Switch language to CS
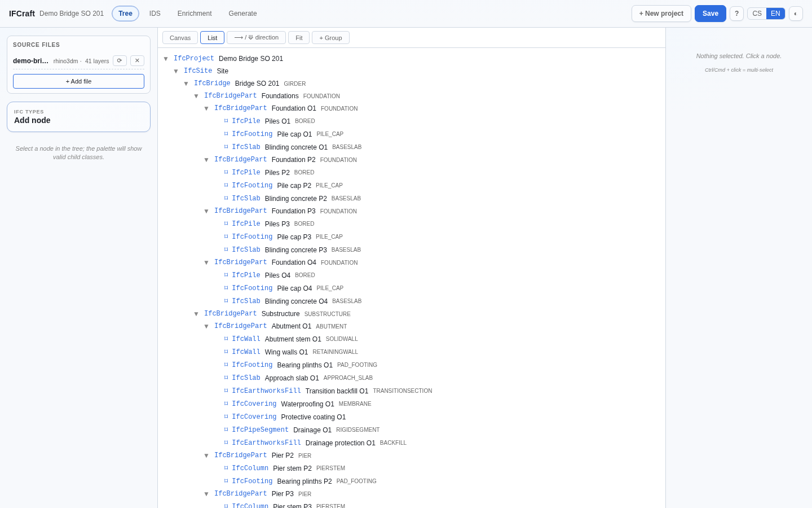The width and height of the screenshot is (812, 508). coord(757,14)
